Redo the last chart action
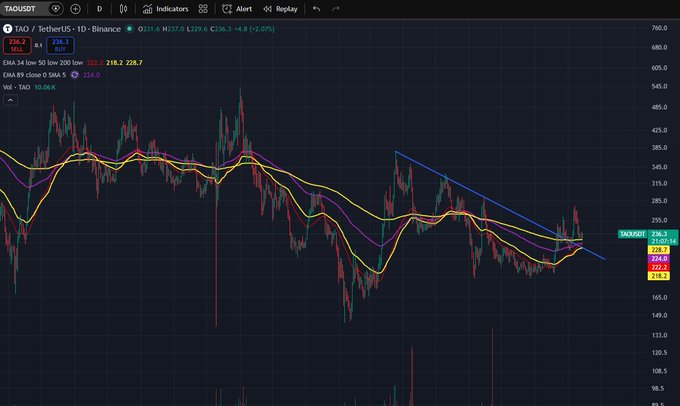 [336, 9]
